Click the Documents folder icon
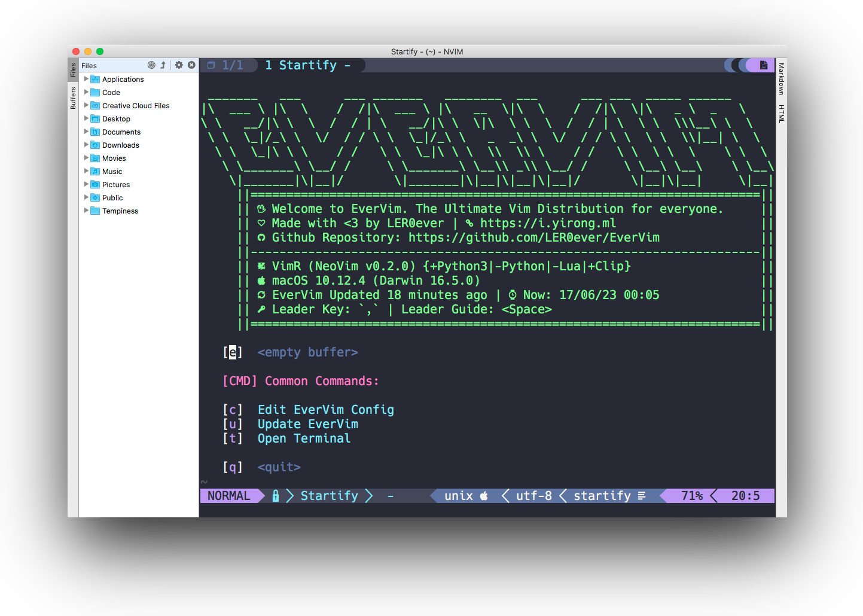Viewport: 863px width, 616px height. point(95,132)
